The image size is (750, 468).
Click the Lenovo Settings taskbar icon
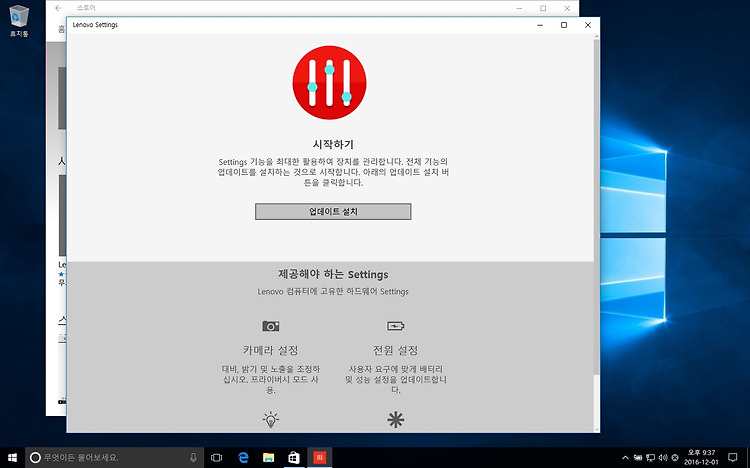pyautogui.click(x=320, y=457)
